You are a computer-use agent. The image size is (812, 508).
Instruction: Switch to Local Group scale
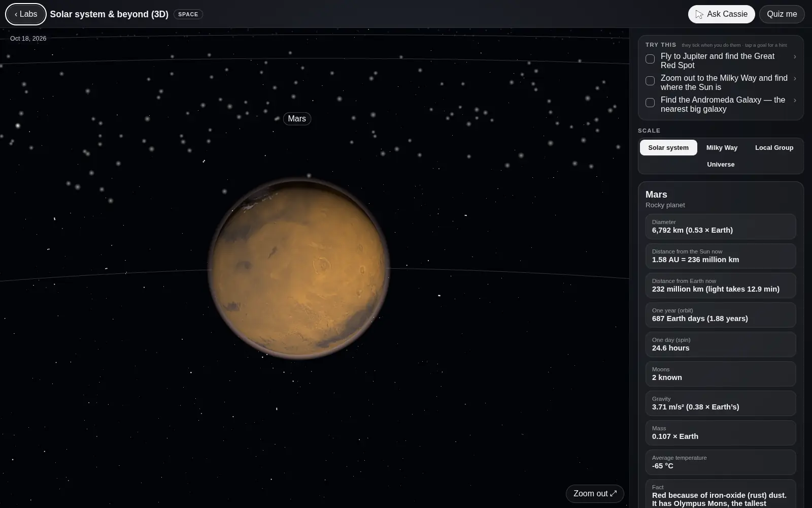774,148
